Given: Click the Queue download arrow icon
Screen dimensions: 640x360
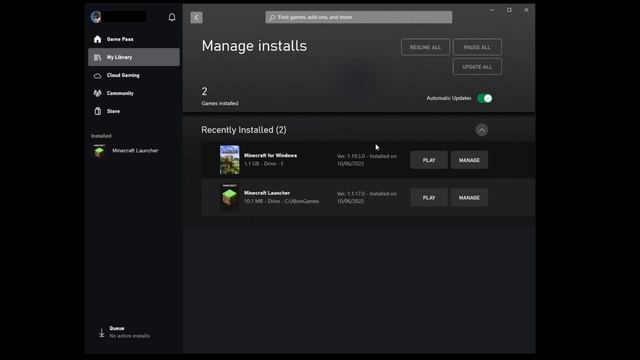Looking at the screenshot, I should (102, 333).
